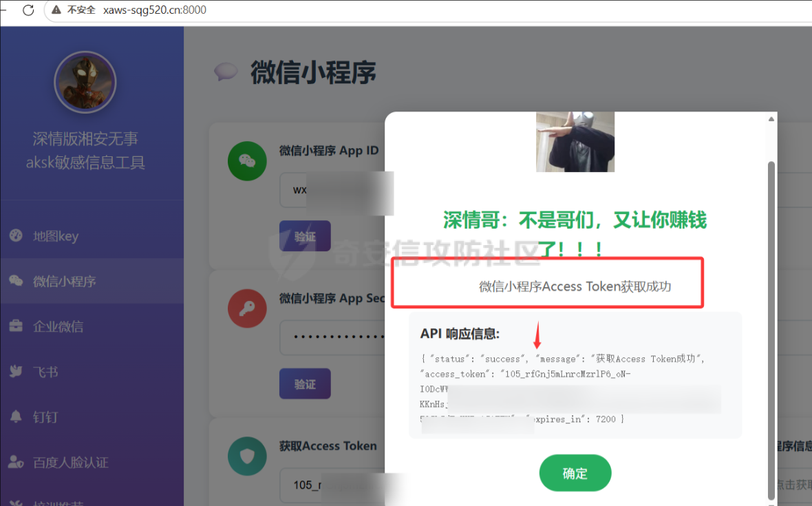Click the teal shield Access Token icon
This screenshot has width=812, height=506.
(x=247, y=456)
